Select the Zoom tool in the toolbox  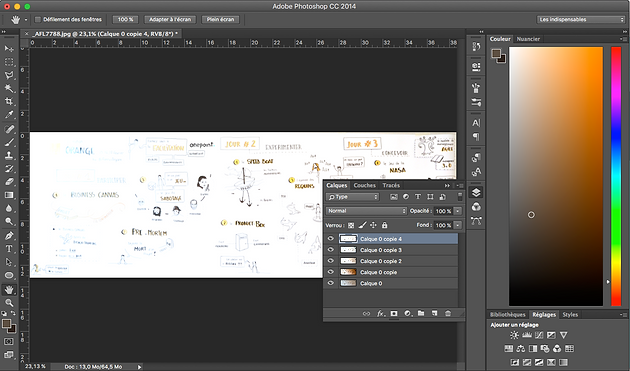click(9, 303)
